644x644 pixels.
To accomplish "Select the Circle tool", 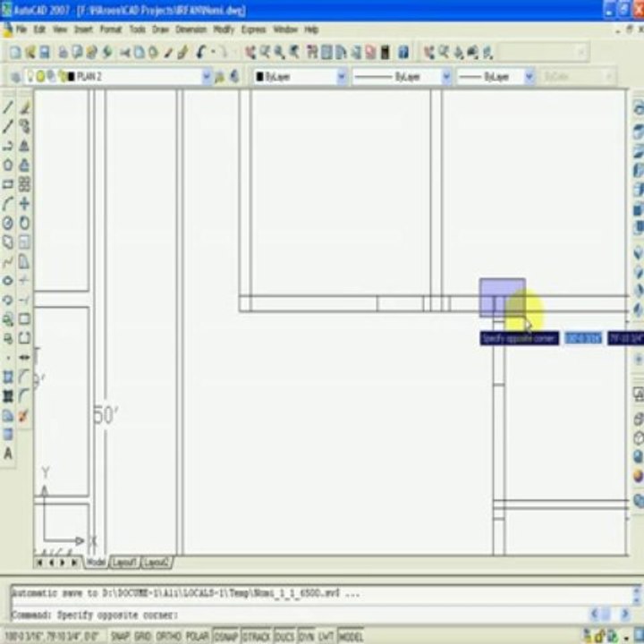I will [x=8, y=223].
